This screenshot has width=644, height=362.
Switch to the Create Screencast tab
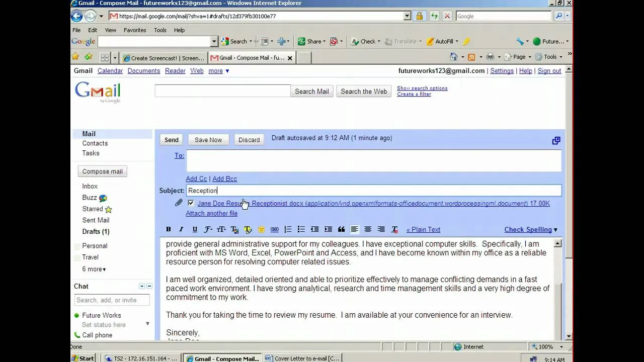(x=163, y=58)
